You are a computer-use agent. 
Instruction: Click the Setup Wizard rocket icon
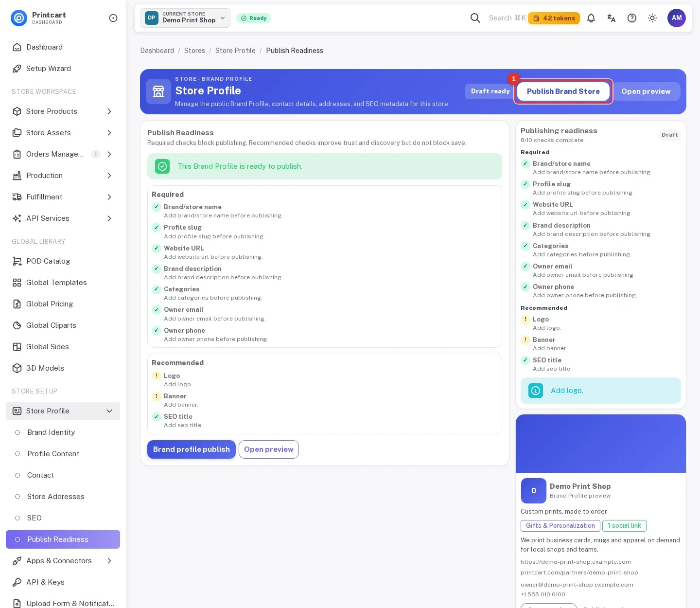tap(17, 69)
